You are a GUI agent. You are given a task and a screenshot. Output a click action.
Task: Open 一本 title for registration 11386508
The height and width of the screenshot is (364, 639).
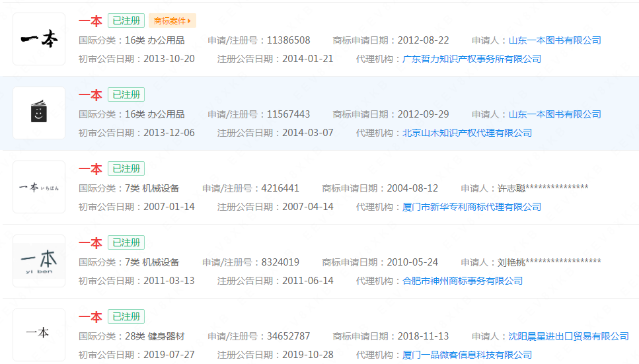pos(90,20)
